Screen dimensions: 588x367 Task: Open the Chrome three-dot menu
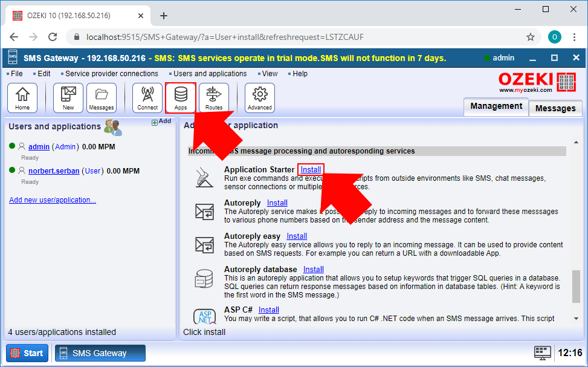[574, 37]
